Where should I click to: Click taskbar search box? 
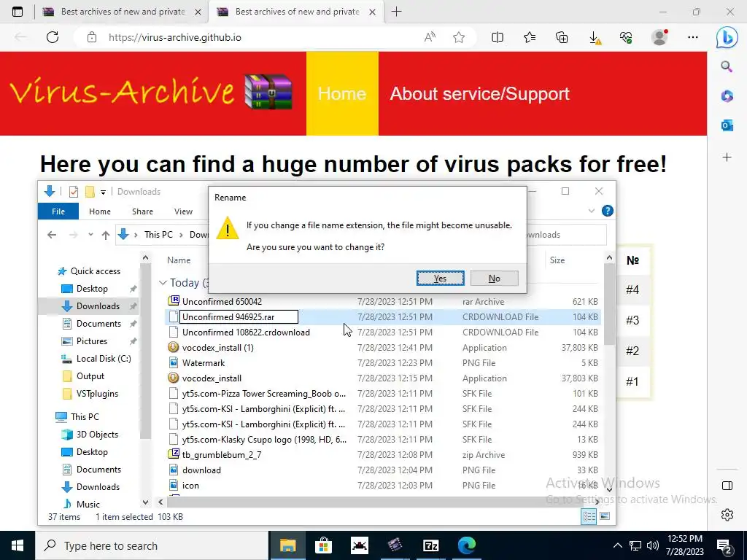(x=152, y=545)
